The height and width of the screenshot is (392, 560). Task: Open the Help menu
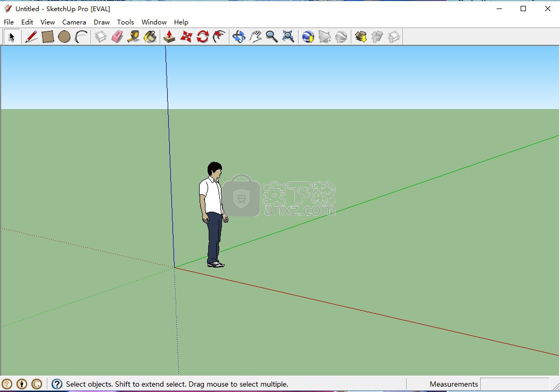coord(181,22)
